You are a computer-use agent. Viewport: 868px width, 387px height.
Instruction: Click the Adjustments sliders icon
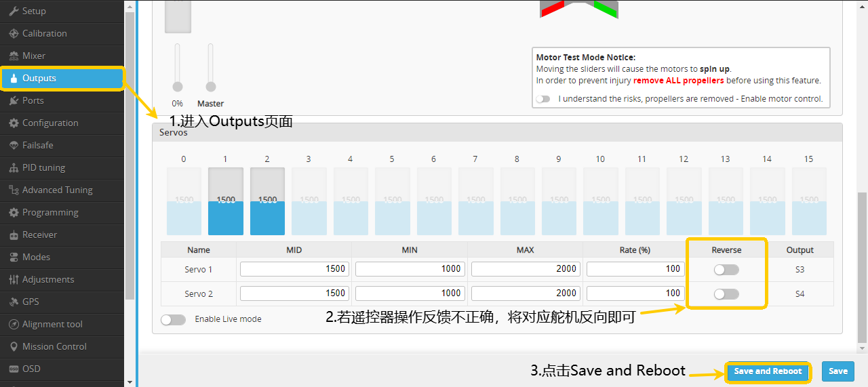[14, 279]
